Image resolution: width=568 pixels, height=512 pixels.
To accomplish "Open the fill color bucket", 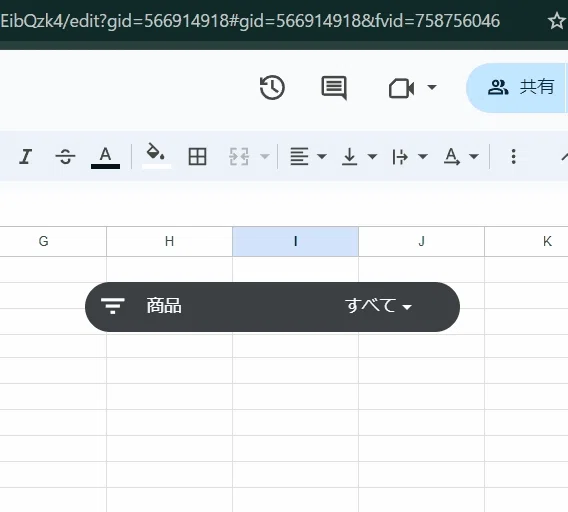I will (156, 156).
